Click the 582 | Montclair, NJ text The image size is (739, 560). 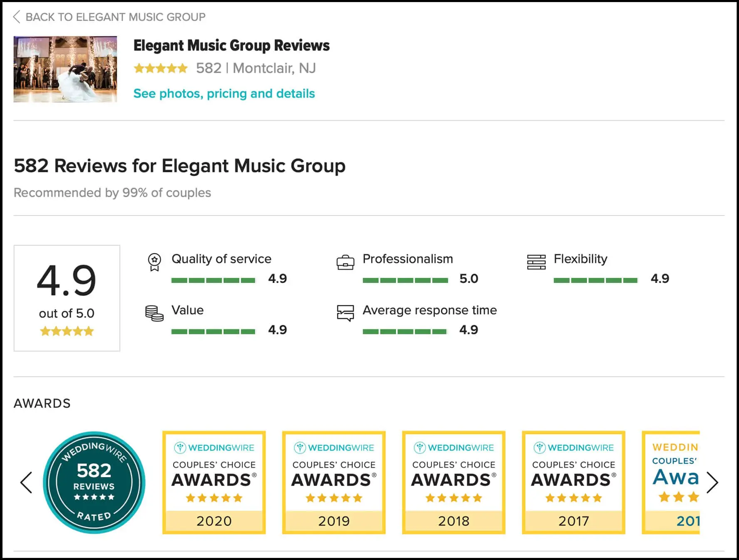pos(256,68)
